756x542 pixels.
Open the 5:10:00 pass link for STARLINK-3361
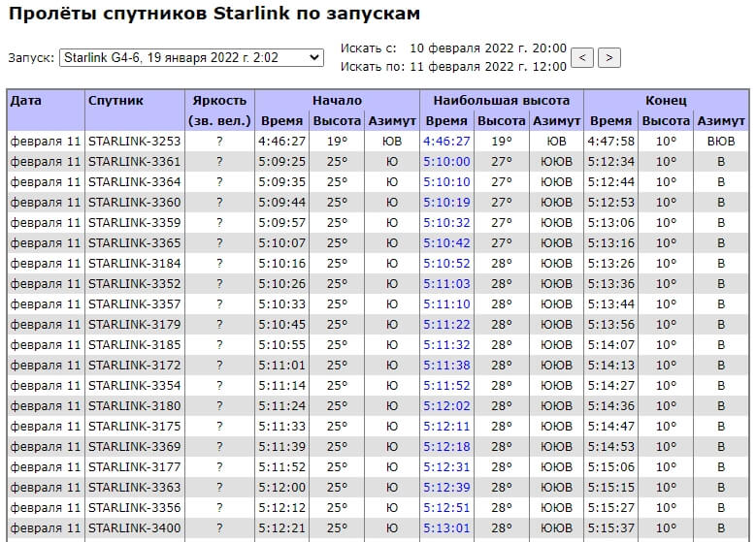[446, 161]
